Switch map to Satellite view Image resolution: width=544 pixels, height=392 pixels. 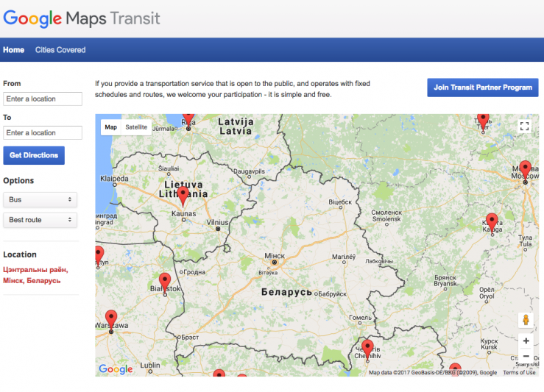coord(136,127)
